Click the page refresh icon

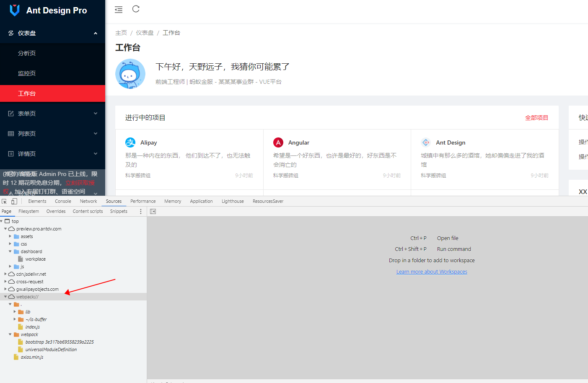[135, 9]
